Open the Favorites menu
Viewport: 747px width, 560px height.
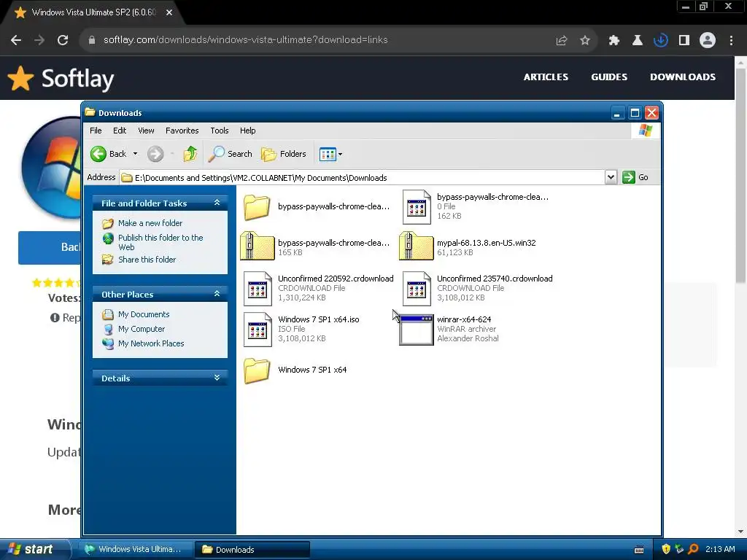[182, 131]
